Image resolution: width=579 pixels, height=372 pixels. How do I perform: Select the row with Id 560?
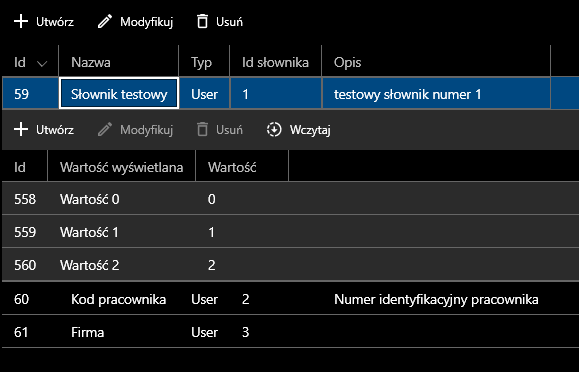point(290,265)
